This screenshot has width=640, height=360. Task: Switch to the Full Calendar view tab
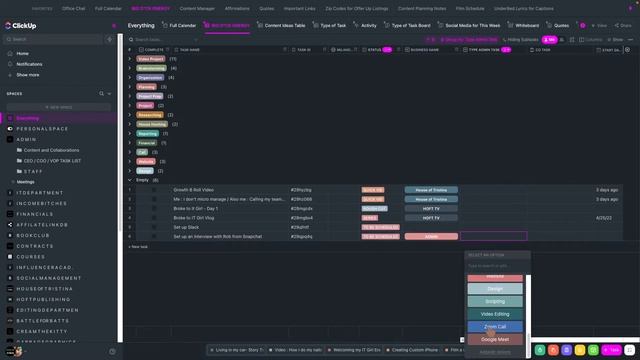click(179, 25)
